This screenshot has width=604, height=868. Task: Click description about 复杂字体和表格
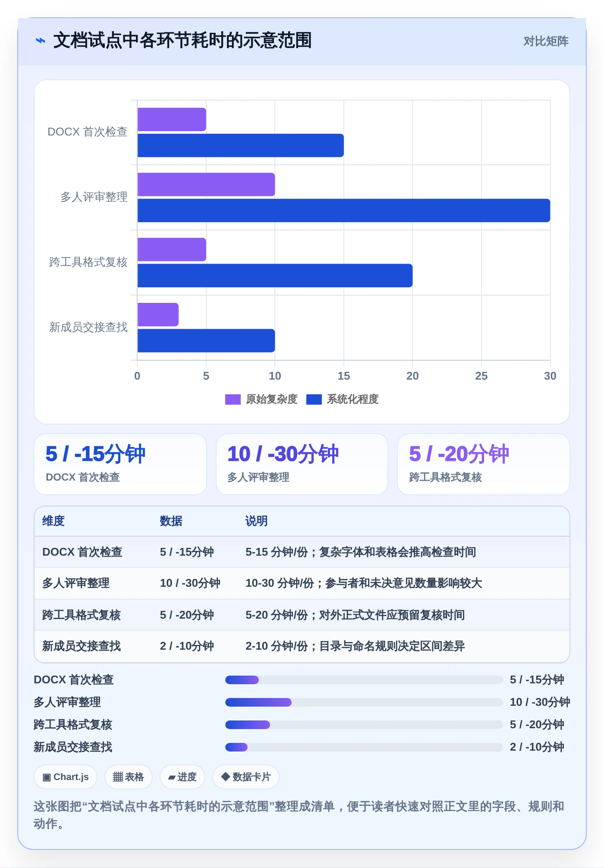click(361, 552)
